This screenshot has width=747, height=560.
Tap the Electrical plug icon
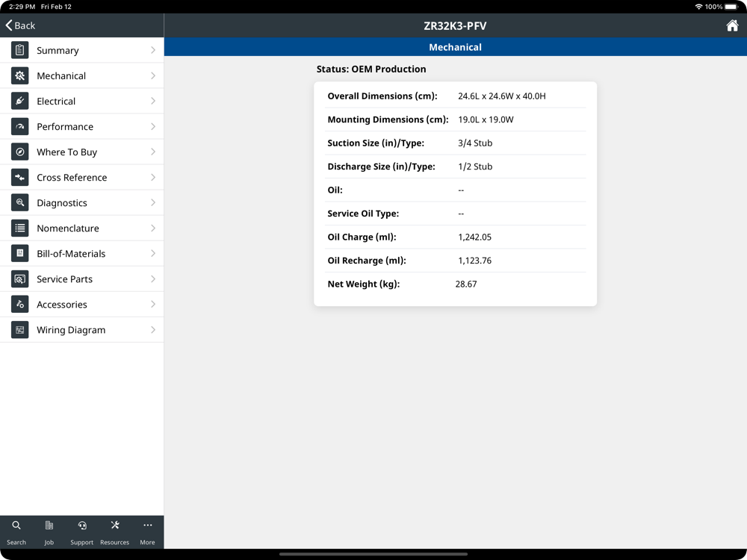click(x=19, y=101)
